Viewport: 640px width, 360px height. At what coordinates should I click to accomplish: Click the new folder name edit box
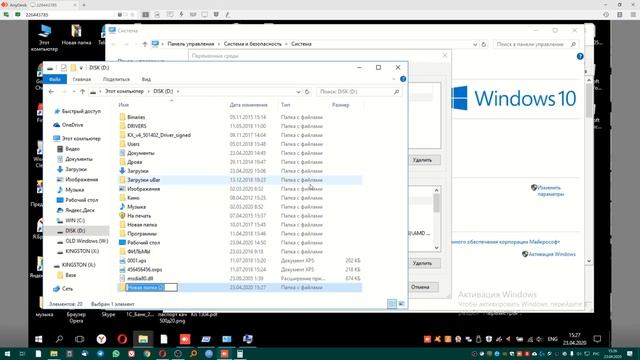point(151,288)
